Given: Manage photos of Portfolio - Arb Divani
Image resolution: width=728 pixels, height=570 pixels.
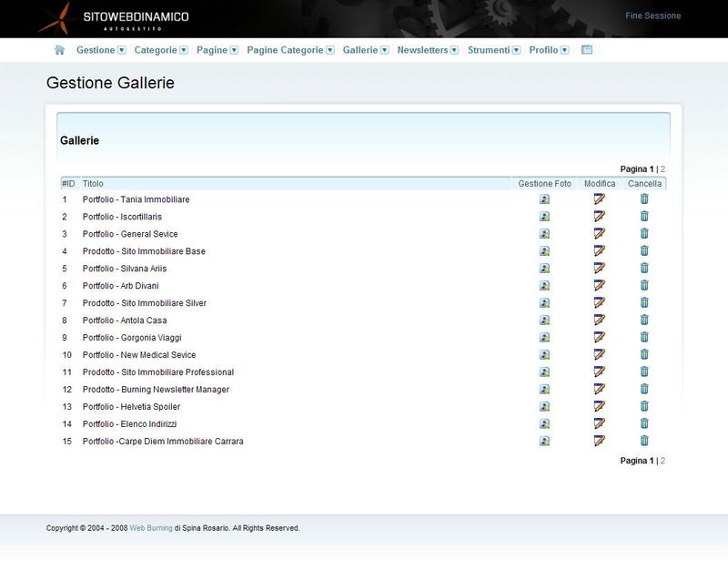Looking at the screenshot, I should pos(544,286).
